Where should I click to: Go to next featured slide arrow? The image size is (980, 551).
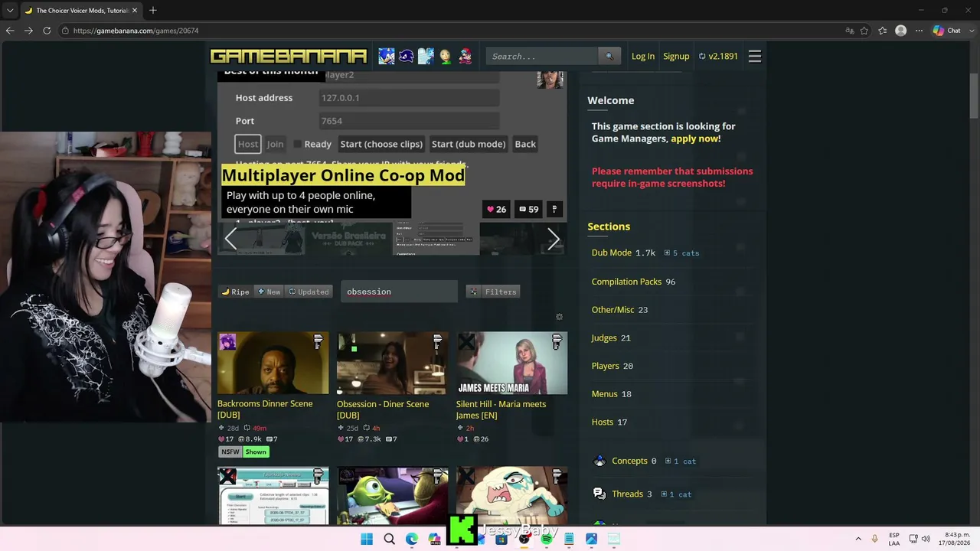click(x=554, y=239)
